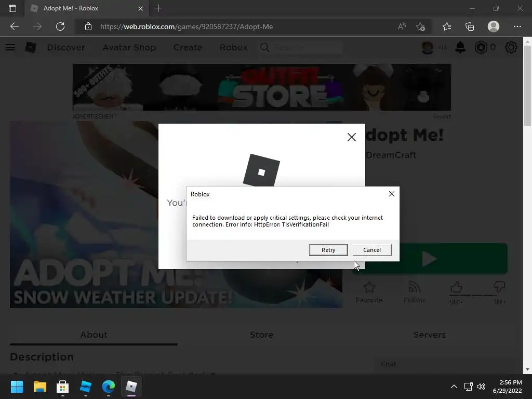This screenshot has width=532, height=399.
Task: Click Cancel in the Roblox error dialog
Action: point(372,250)
